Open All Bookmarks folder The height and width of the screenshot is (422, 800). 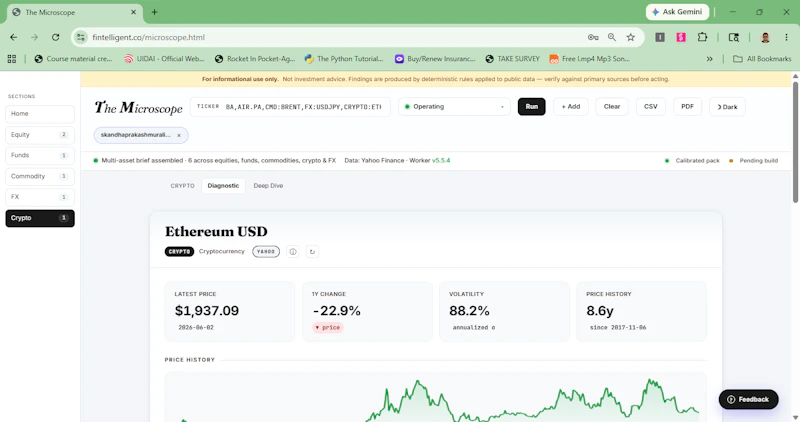[762, 59]
